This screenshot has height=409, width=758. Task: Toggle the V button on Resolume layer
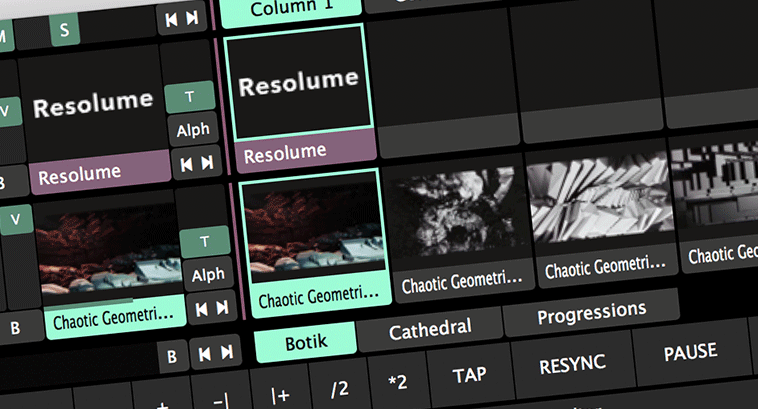pyautogui.click(x=7, y=112)
